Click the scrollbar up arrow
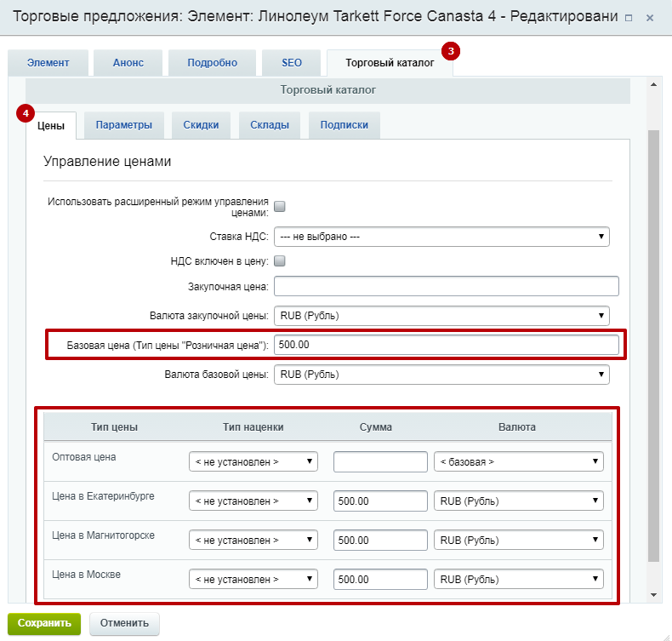This screenshot has height=641, width=672. 653,84
